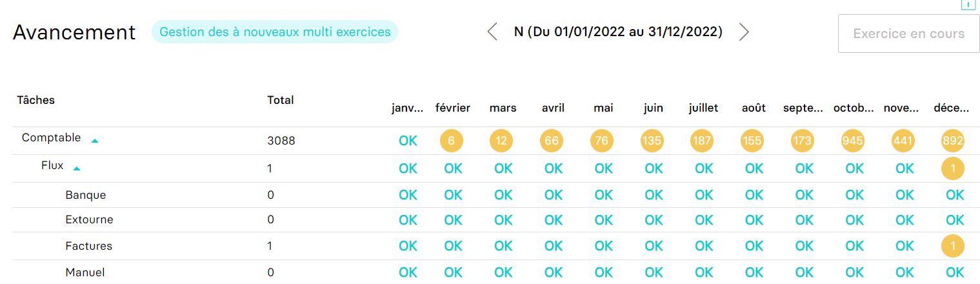The width and height of the screenshot is (980, 284).
Task: Open Gestion des à nouveaux multi exercices
Action: click(x=275, y=32)
